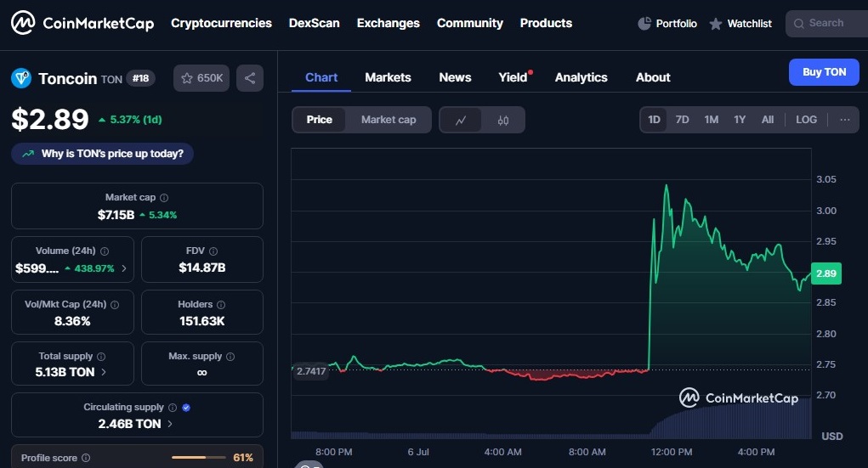Select the All time range

pos(767,120)
